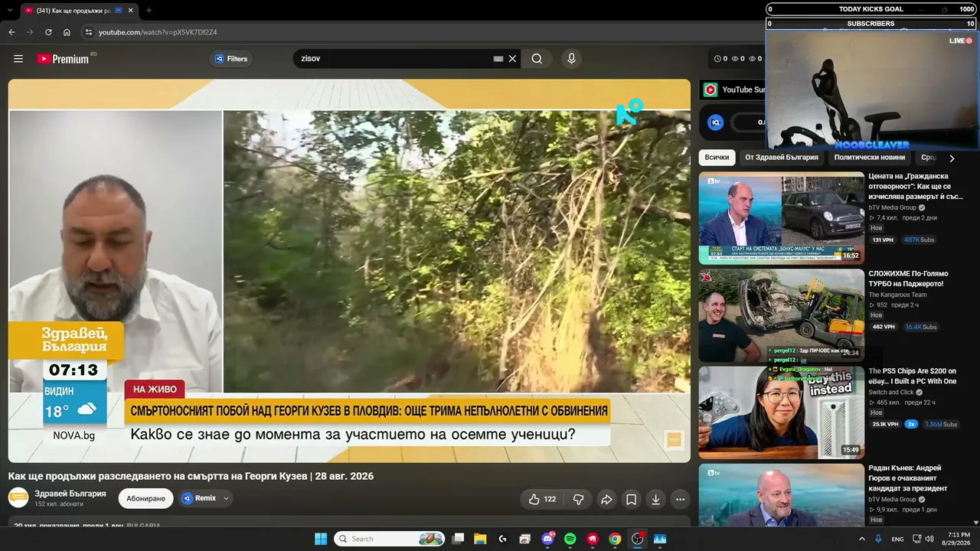
Task: Dislike this video
Action: pos(578,499)
